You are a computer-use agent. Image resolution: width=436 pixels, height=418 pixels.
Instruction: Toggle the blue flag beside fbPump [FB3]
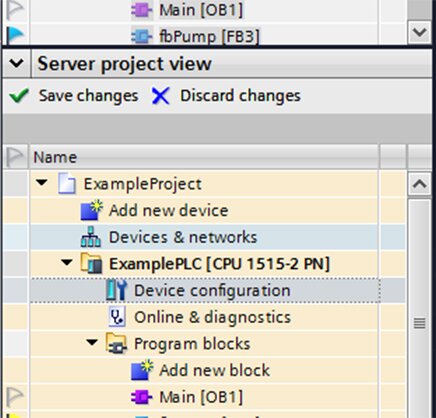tap(15, 35)
